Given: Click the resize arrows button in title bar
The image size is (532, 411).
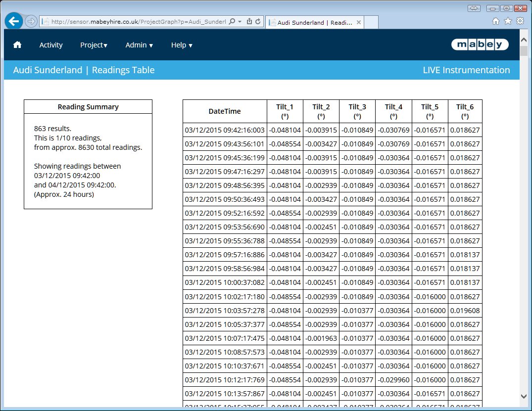Looking at the screenshot, I should (474, 8).
